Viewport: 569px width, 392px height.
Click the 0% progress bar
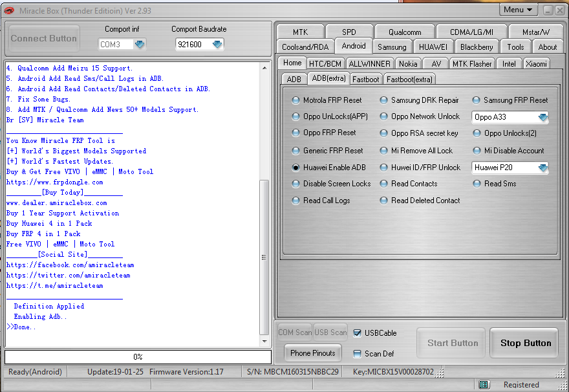click(138, 357)
